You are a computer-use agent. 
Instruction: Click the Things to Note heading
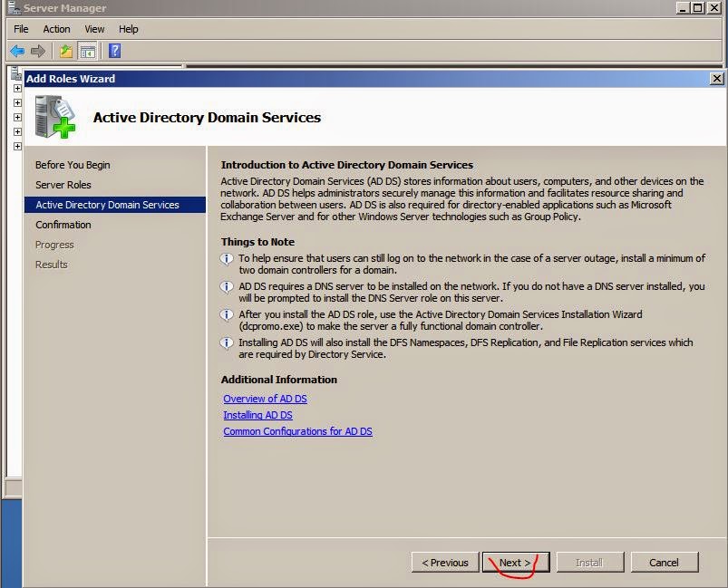coord(257,242)
